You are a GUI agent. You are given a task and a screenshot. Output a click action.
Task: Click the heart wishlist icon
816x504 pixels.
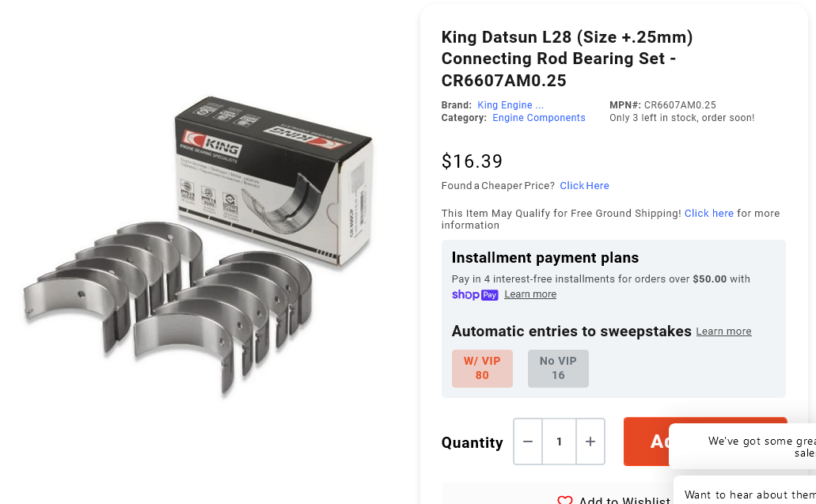click(x=564, y=500)
